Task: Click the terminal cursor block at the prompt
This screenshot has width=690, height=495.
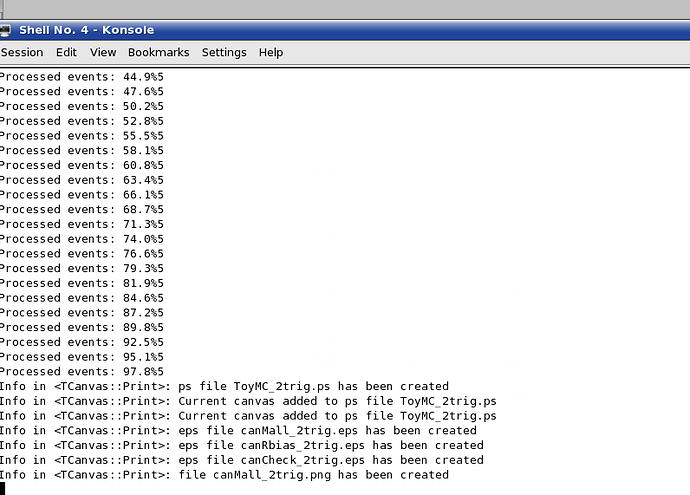Action: coord(3,488)
